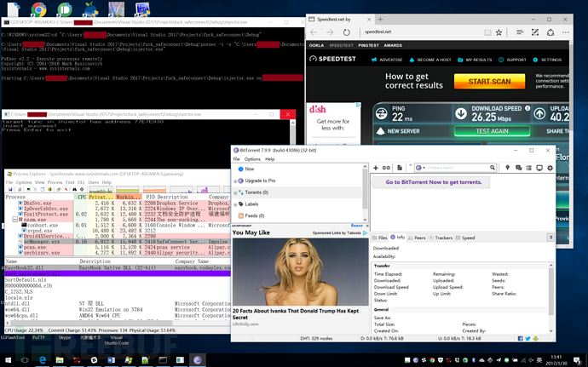Click Add Torrent from URL link icon

tap(386, 168)
